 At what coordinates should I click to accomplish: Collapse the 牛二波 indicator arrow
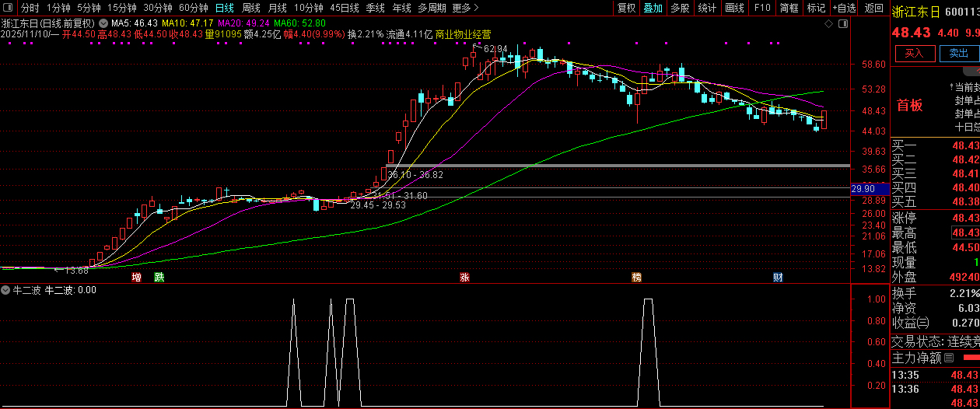6,290
